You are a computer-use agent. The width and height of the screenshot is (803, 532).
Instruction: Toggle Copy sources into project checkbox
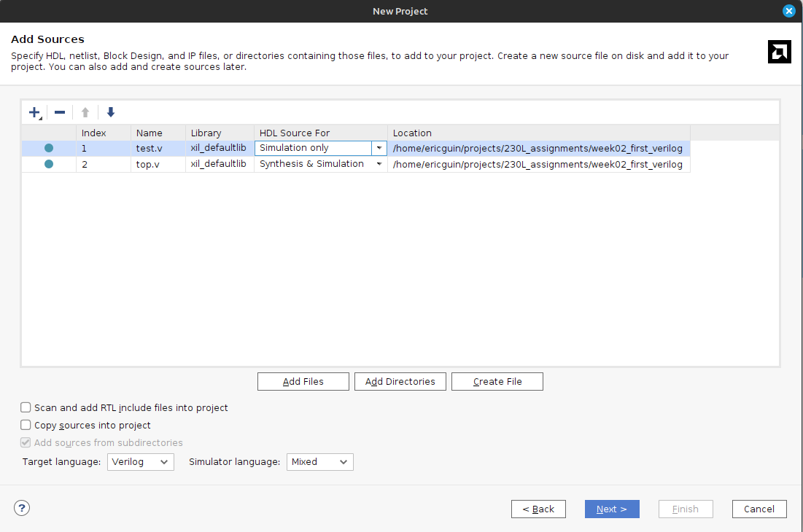26,425
